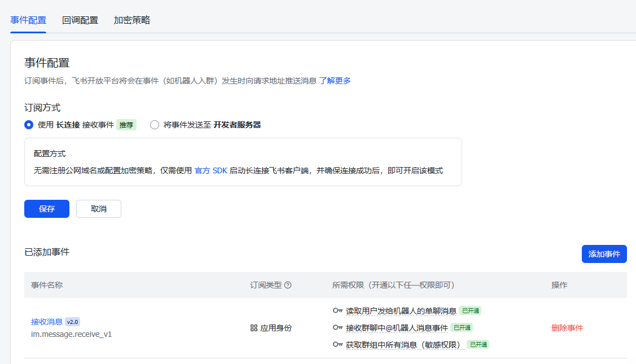The height and width of the screenshot is (364, 636).
Task: Select the 将事件发送至开发者服务器 radio option
Action: point(155,125)
